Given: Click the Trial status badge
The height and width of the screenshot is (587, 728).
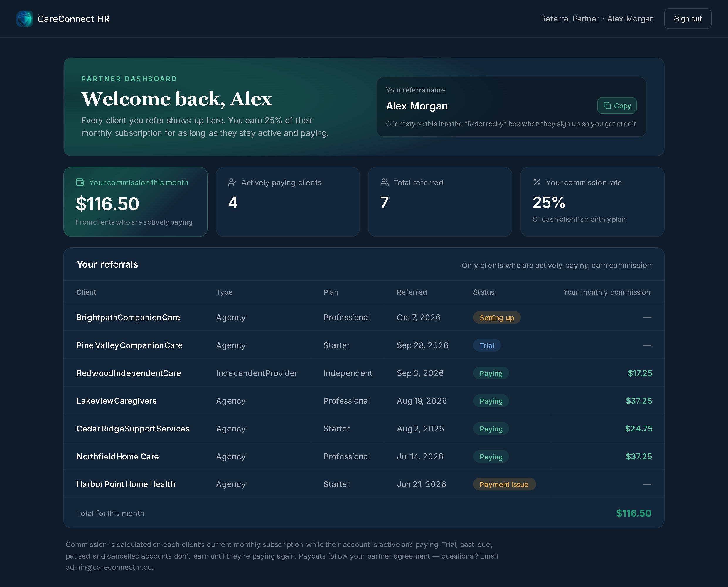Looking at the screenshot, I should pyautogui.click(x=487, y=345).
